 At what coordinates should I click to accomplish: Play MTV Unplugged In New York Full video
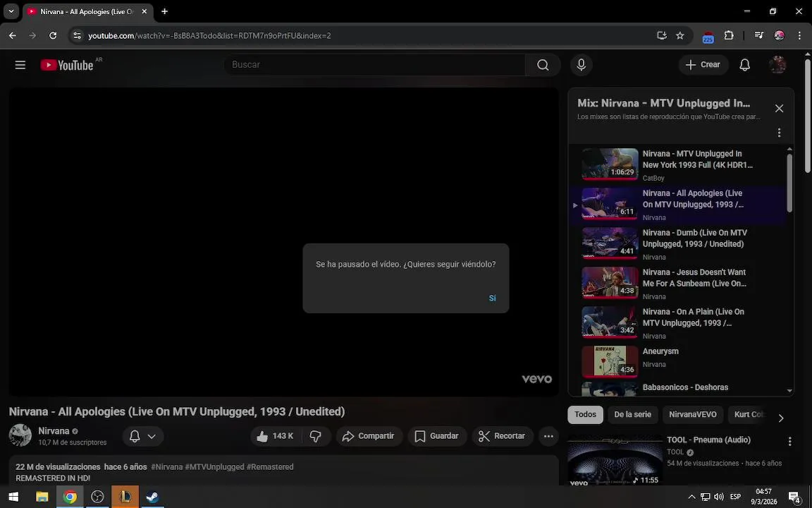click(x=677, y=165)
